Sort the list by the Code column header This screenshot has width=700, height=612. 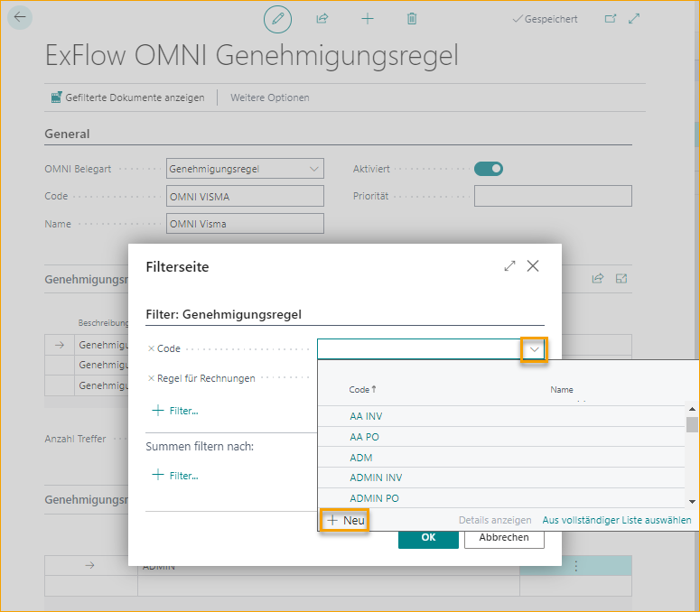[x=361, y=389]
